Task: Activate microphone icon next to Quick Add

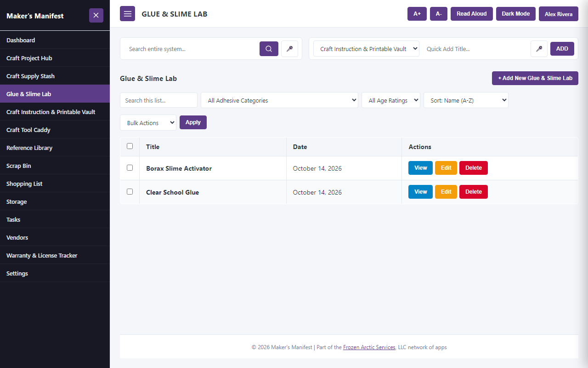Action: [539, 49]
